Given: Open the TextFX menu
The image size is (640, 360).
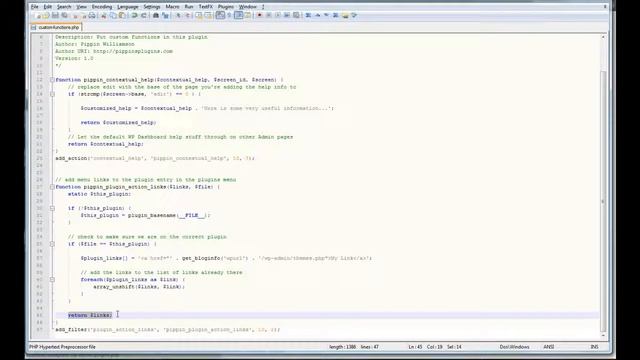Looking at the screenshot, I should 206,7.
